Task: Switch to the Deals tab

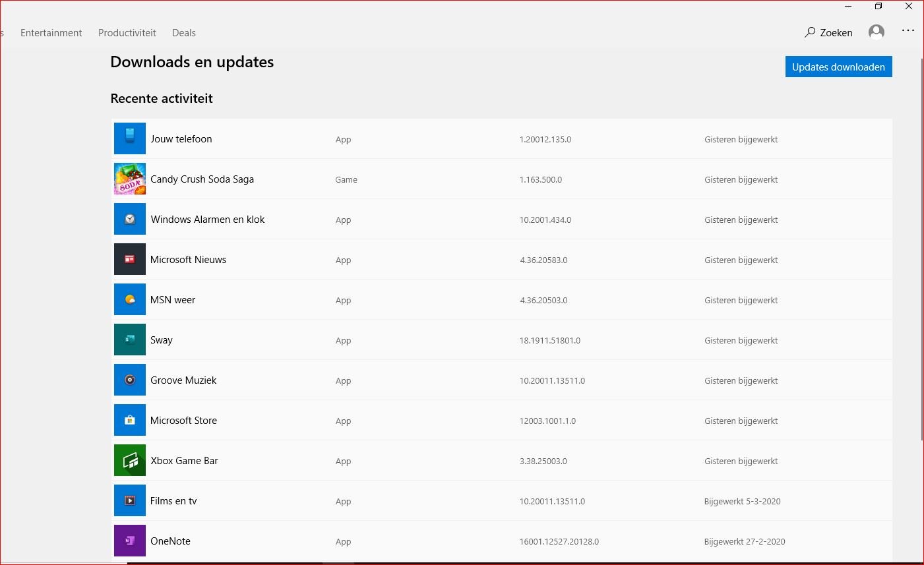Action: point(184,33)
